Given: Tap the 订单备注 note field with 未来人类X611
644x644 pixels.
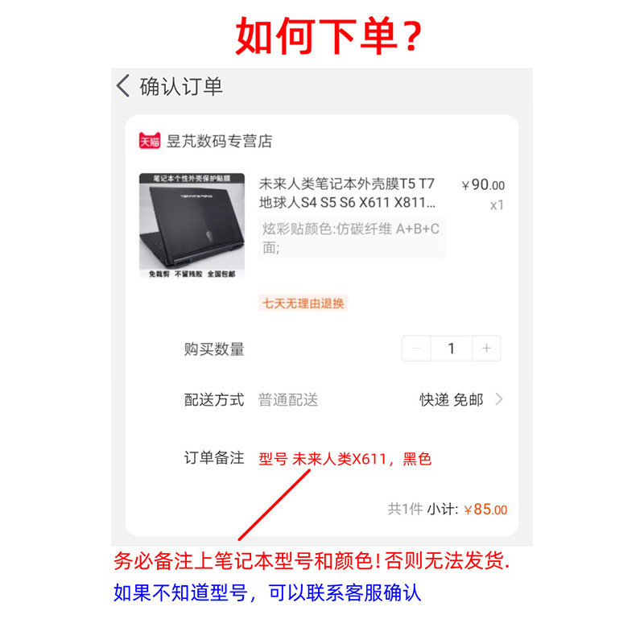Looking at the screenshot, I should 345,459.
